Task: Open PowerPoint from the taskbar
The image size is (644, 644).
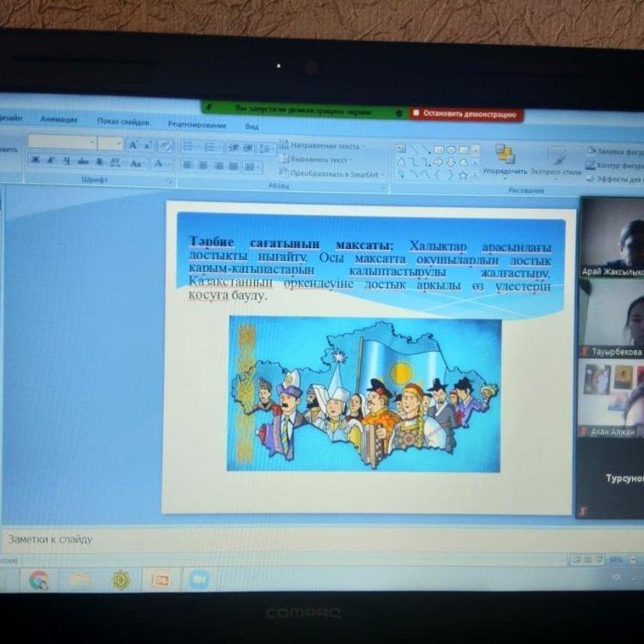Action: [x=161, y=580]
